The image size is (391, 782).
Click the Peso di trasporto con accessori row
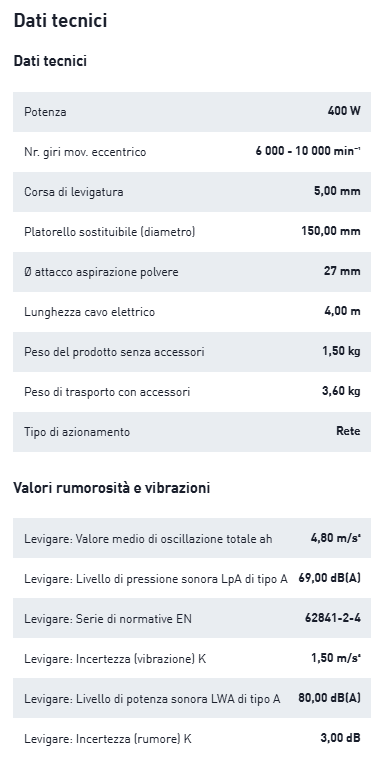point(192,392)
